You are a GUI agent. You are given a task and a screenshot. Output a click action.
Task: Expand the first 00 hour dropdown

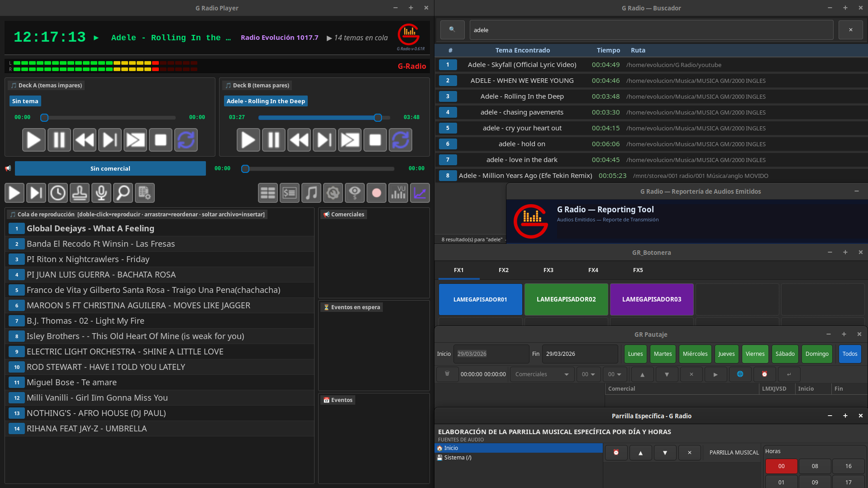click(588, 374)
